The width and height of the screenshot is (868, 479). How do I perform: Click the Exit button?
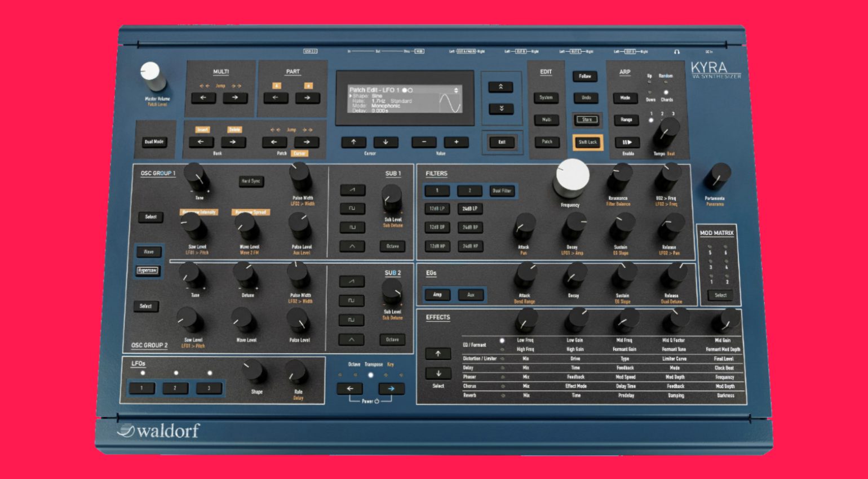pos(502,142)
